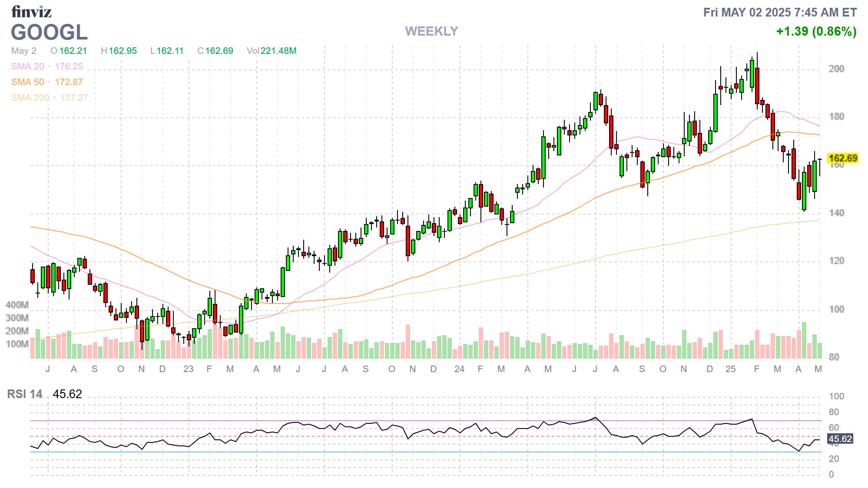Click the 200 price level label
Image resolution: width=868 pixels, height=488 pixels.
pyautogui.click(x=836, y=69)
